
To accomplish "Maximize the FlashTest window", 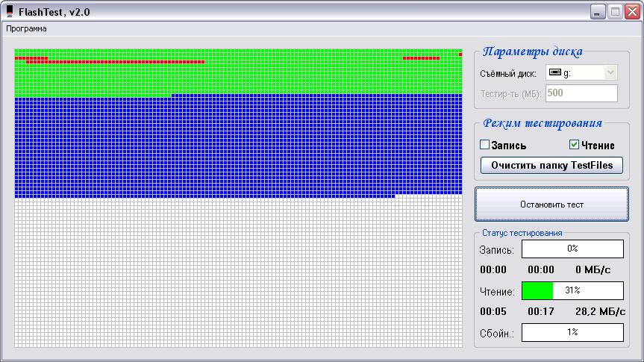I will [x=615, y=11].
